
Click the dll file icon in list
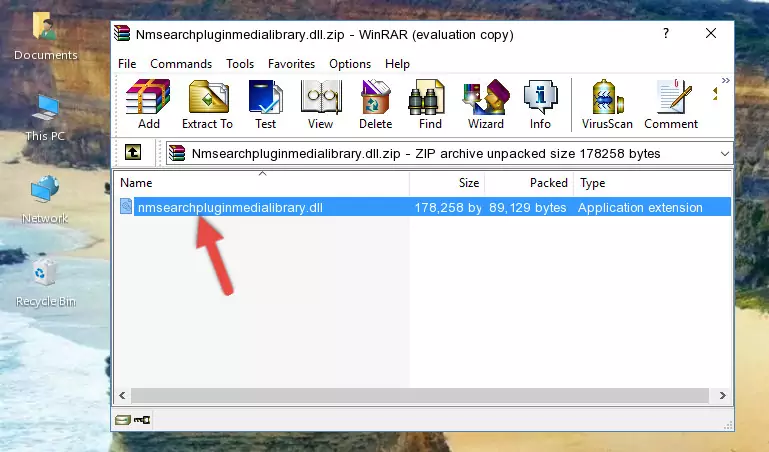[x=126, y=206]
